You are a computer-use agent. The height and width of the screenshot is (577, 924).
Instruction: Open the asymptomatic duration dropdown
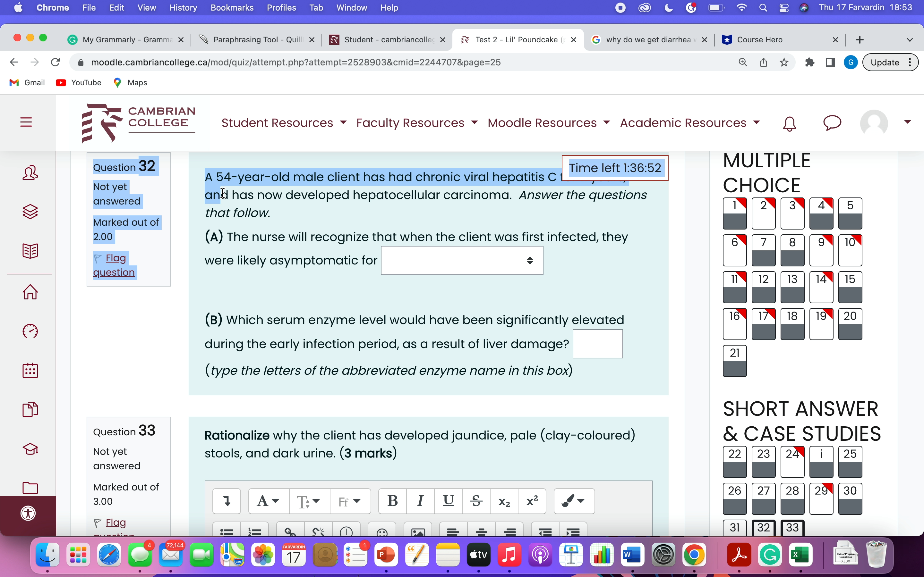(x=462, y=260)
